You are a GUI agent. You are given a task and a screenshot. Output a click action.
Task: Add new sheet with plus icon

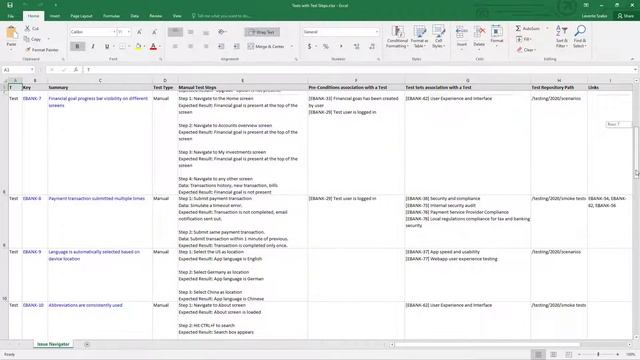click(x=87, y=344)
